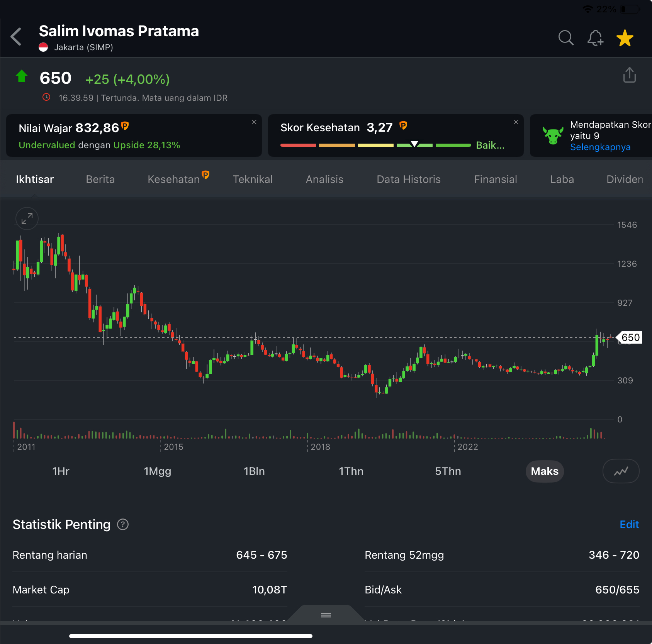Open the search magnifier icon
This screenshot has height=644, width=652.
566,38
